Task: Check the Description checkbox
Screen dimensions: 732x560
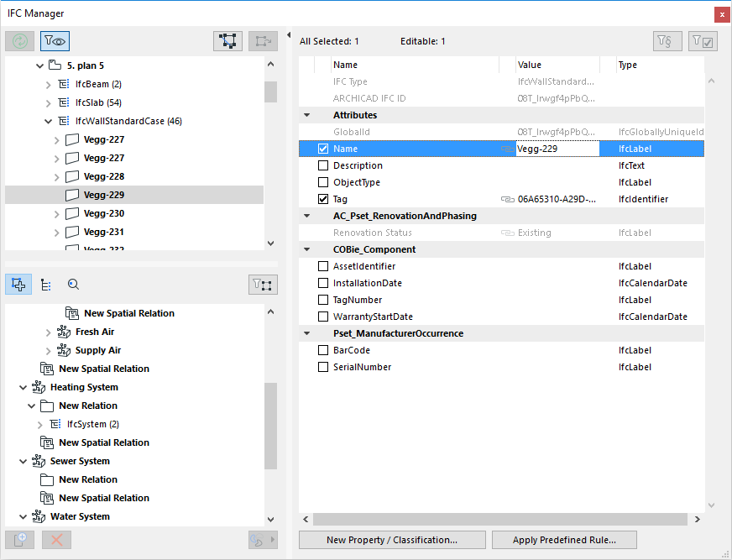Action: [x=323, y=165]
